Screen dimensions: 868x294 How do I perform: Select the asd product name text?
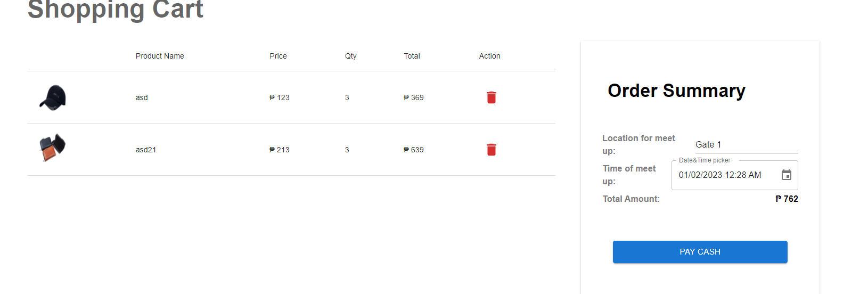[x=142, y=97]
